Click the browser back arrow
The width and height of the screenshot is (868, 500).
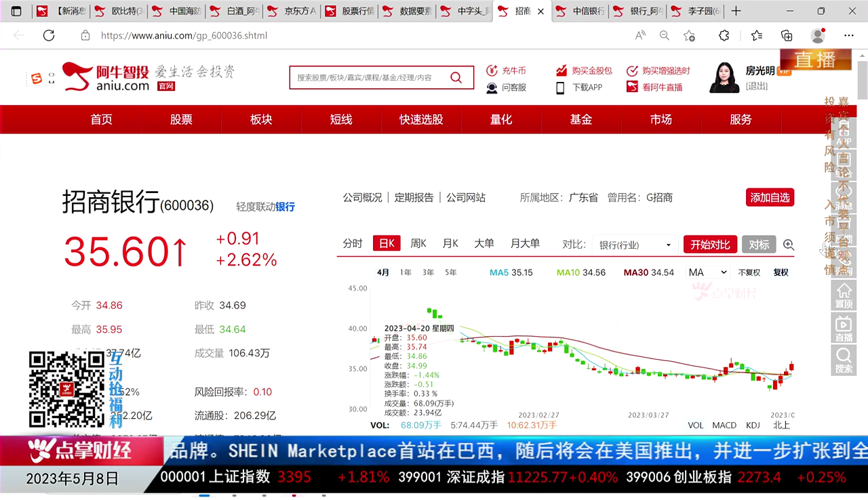pos(19,36)
